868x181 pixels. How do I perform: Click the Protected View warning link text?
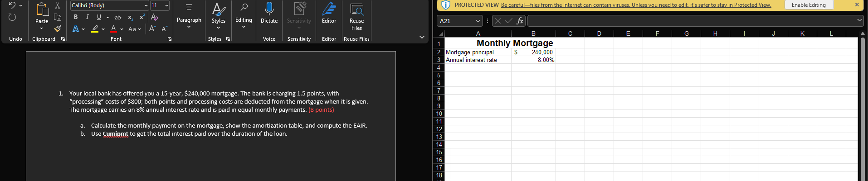point(636,5)
